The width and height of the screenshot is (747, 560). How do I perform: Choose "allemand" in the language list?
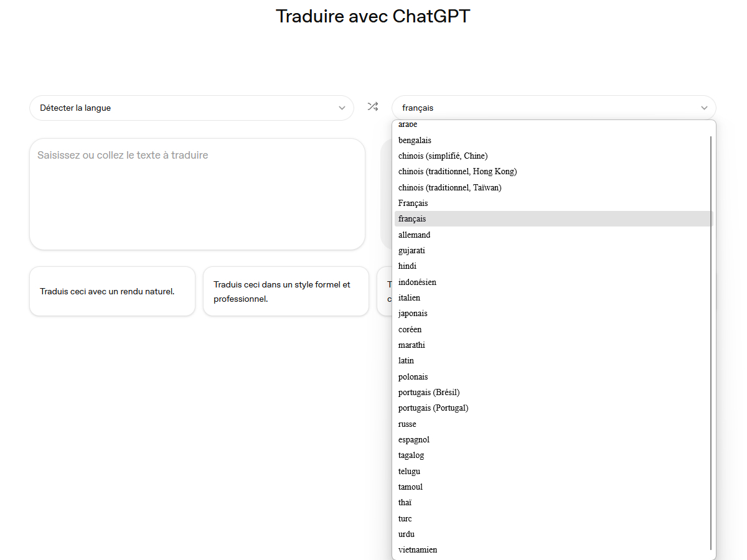pyautogui.click(x=414, y=235)
